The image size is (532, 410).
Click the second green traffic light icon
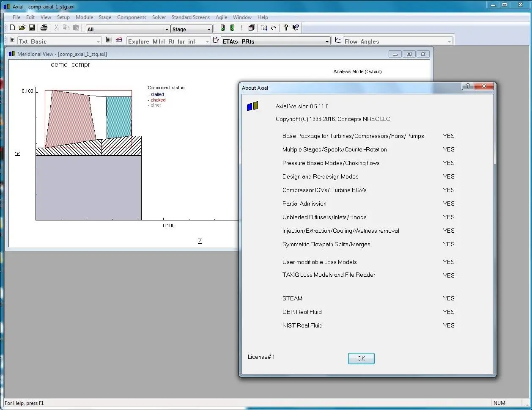point(232,28)
